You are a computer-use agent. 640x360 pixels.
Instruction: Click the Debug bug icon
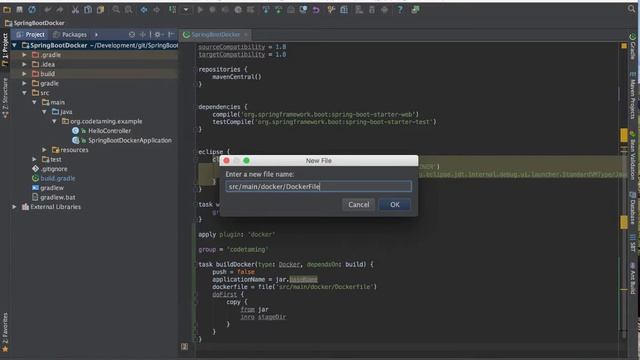tap(212, 9)
